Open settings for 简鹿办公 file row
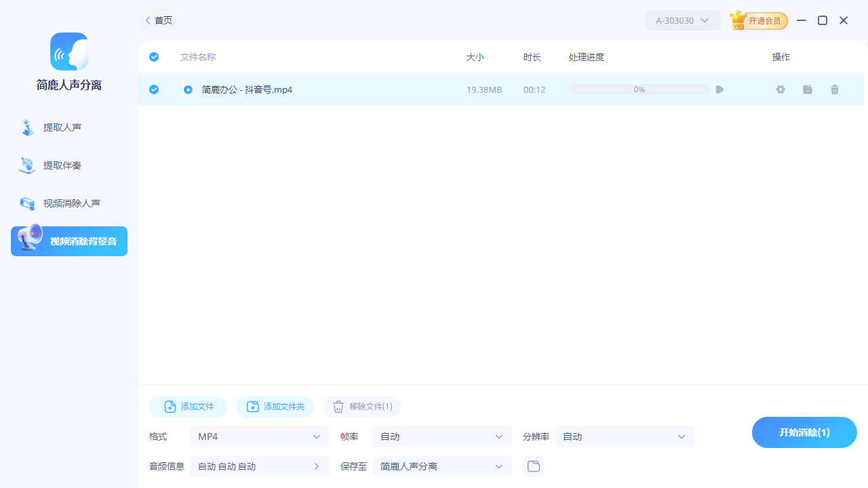Image resolution: width=868 pixels, height=488 pixels. pos(780,89)
